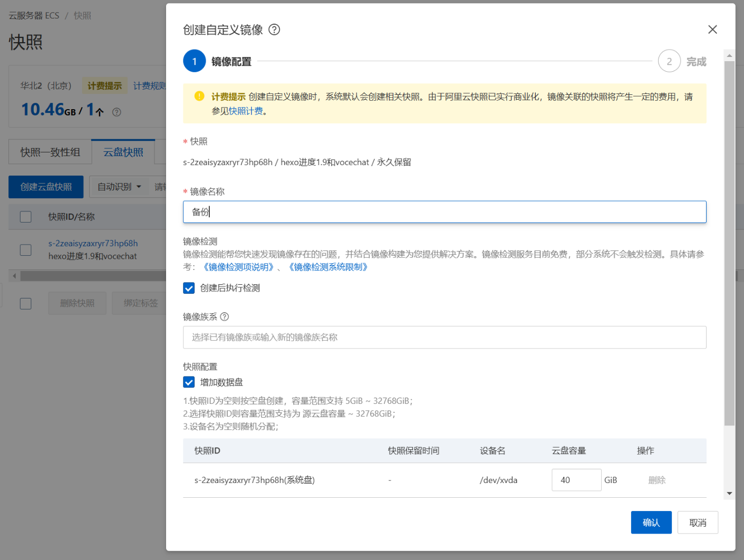
Task: Click 云盘容量 column header
Action: (x=568, y=450)
